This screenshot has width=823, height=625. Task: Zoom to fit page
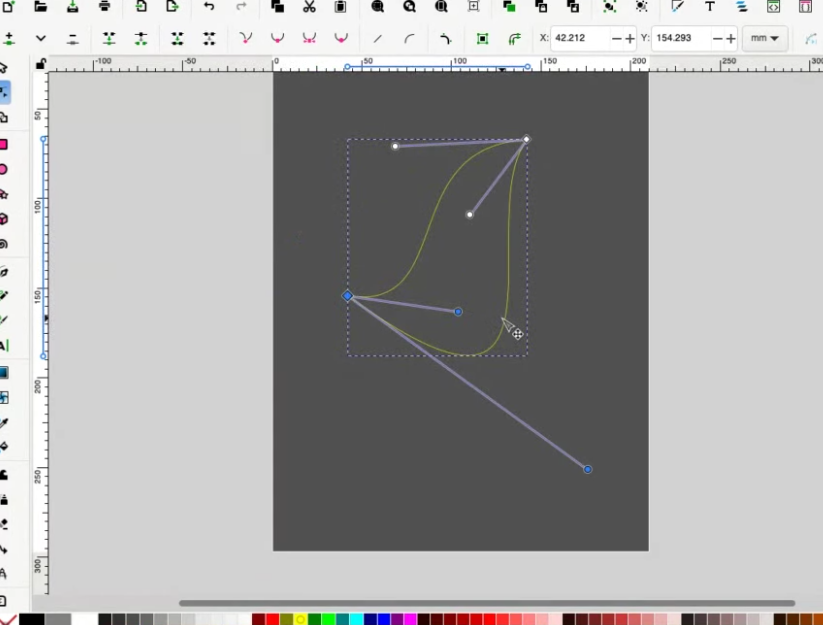(x=441, y=6)
